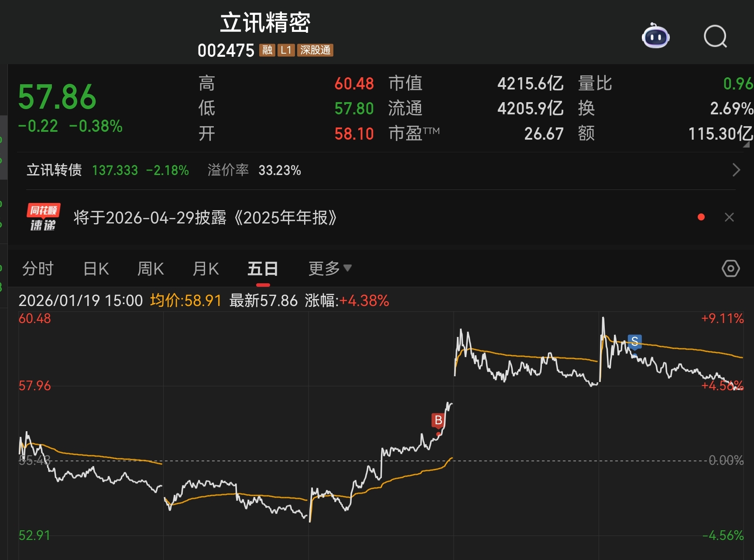754x560 pixels.
Task: Open the 更多 dropdown menu
Action: tap(330, 268)
